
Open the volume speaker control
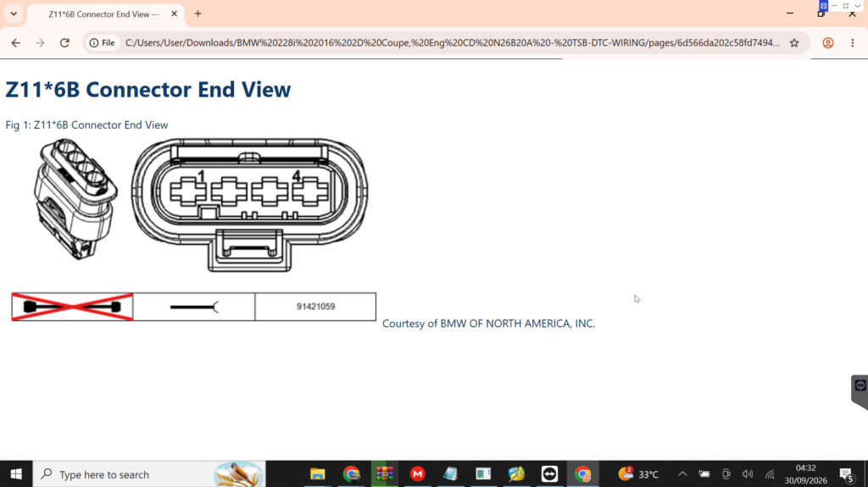click(748, 474)
